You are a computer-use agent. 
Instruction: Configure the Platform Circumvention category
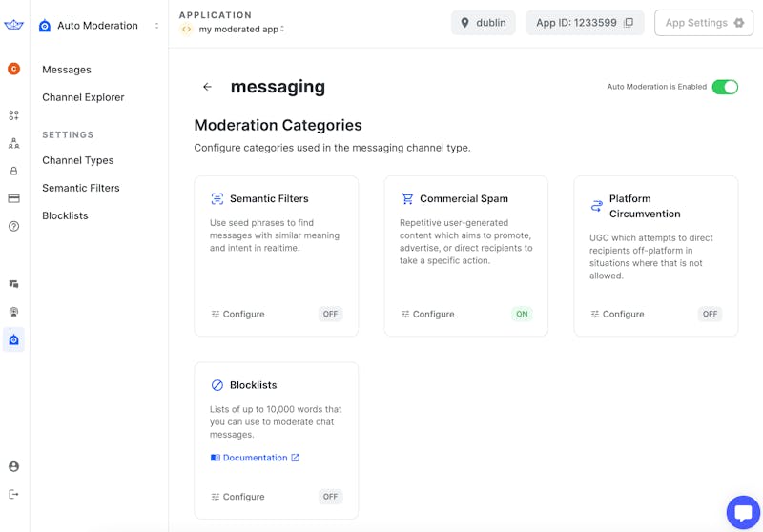coord(617,314)
